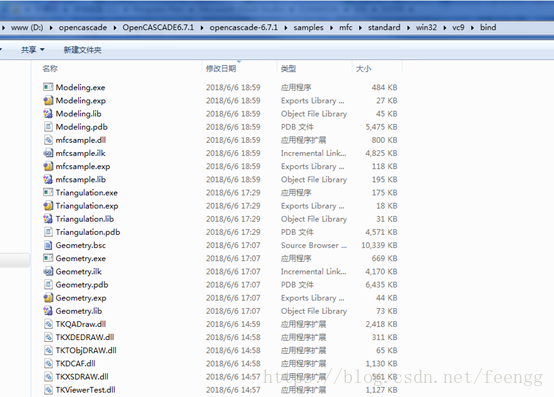
Task: Select the Triangulation.pdb file name
Action: coord(88,232)
